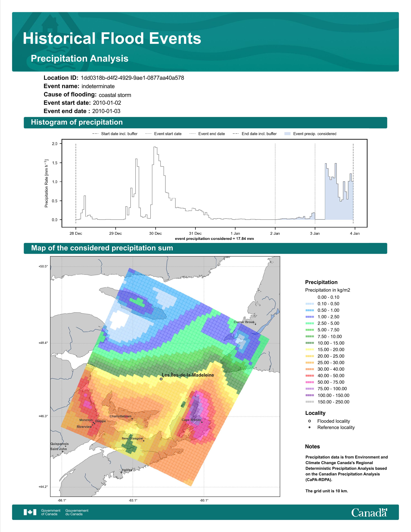Click the Cape Breton label on the map

pos(191,420)
